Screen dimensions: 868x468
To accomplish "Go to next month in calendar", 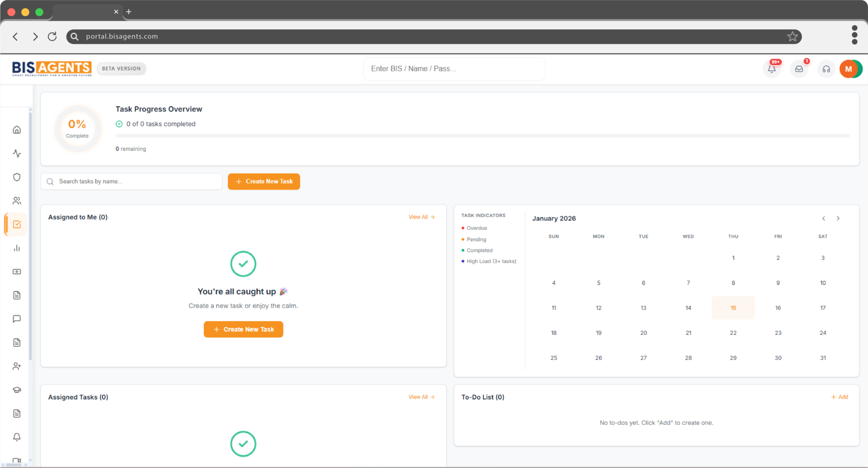I will pos(838,219).
